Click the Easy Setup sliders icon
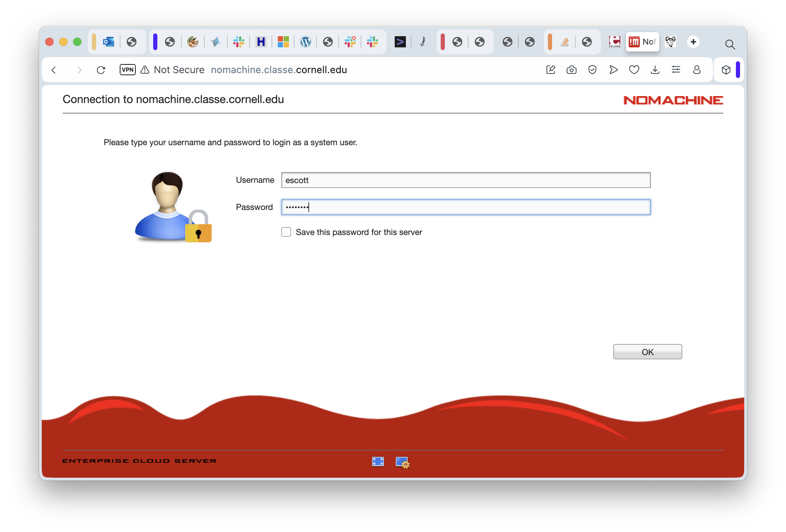 pos(676,70)
